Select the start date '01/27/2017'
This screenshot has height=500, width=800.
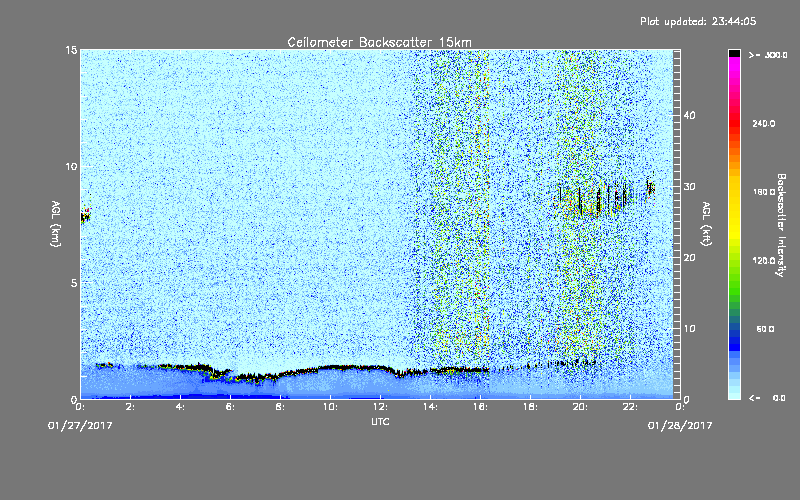pos(80,426)
